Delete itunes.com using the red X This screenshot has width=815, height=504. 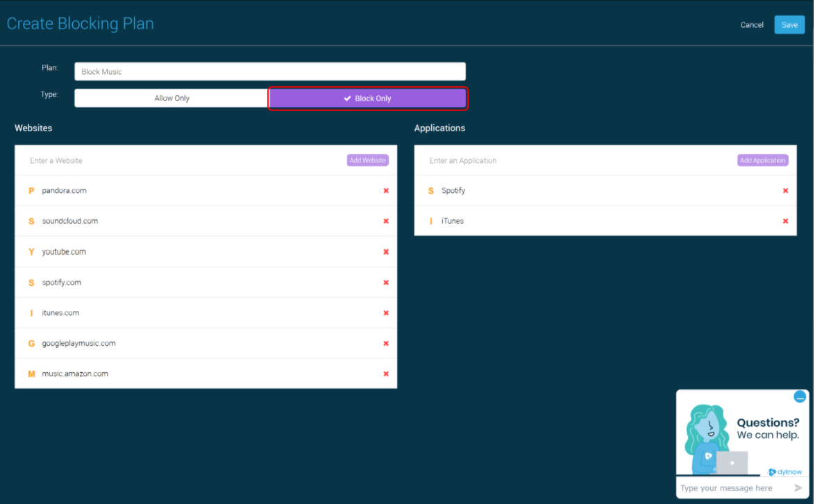386,313
